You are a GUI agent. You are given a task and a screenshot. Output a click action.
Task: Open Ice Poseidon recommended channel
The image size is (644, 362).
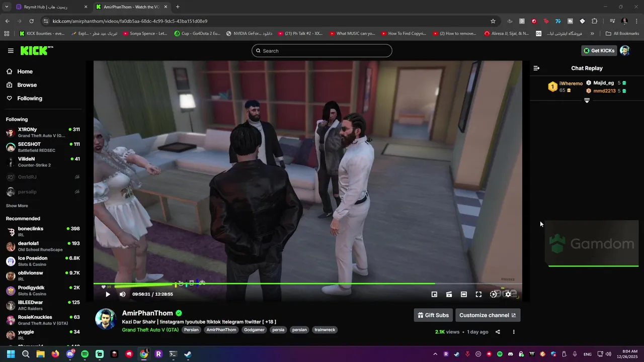point(43,261)
